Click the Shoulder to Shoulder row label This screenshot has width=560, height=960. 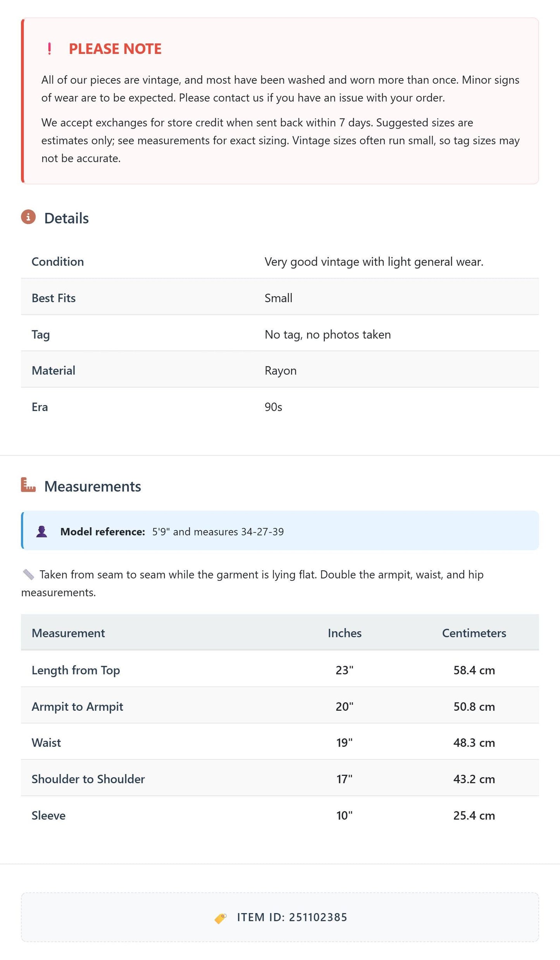click(x=88, y=779)
